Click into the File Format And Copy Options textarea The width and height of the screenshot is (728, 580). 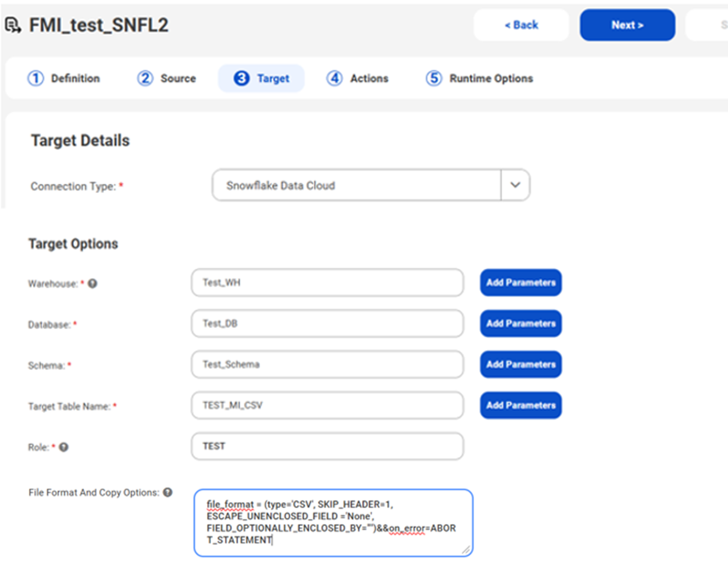click(x=333, y=522)
